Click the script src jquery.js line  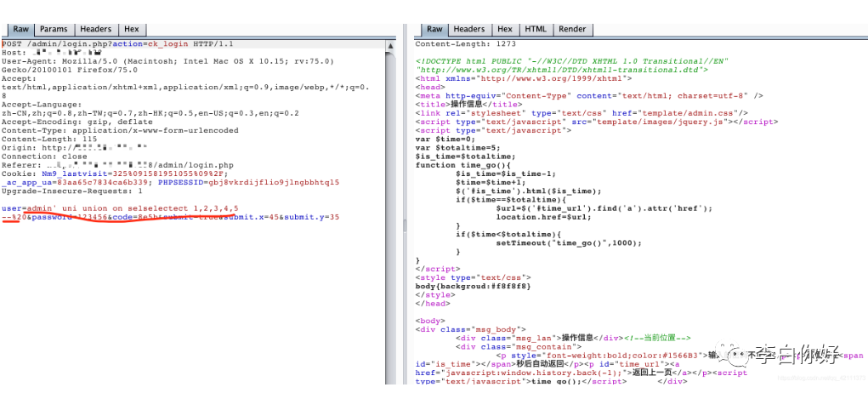(x=597, y=122)
